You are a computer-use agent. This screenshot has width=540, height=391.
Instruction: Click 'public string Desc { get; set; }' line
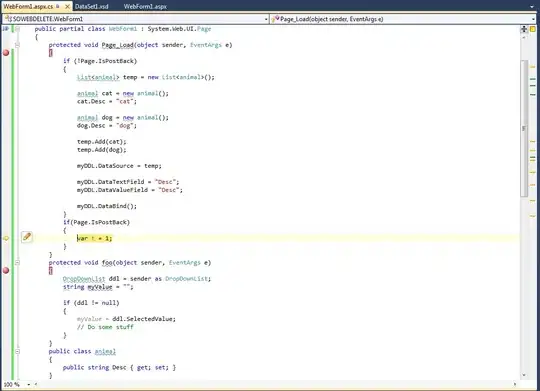click(x=119, y=367)
